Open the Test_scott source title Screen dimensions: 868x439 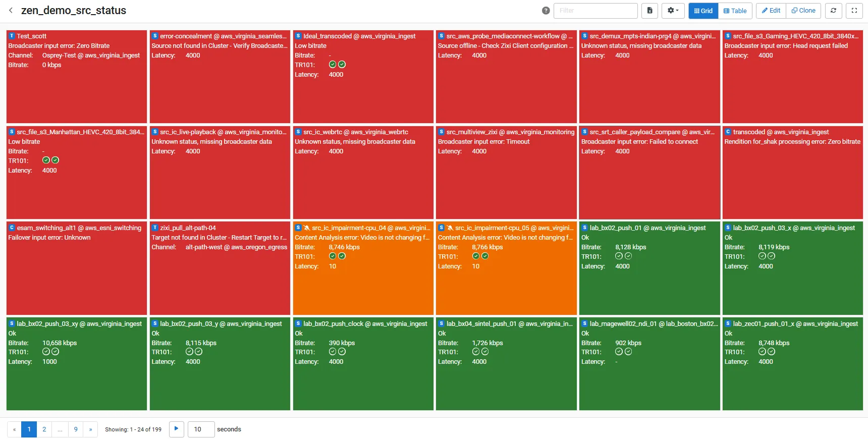[x=32, y=36]
